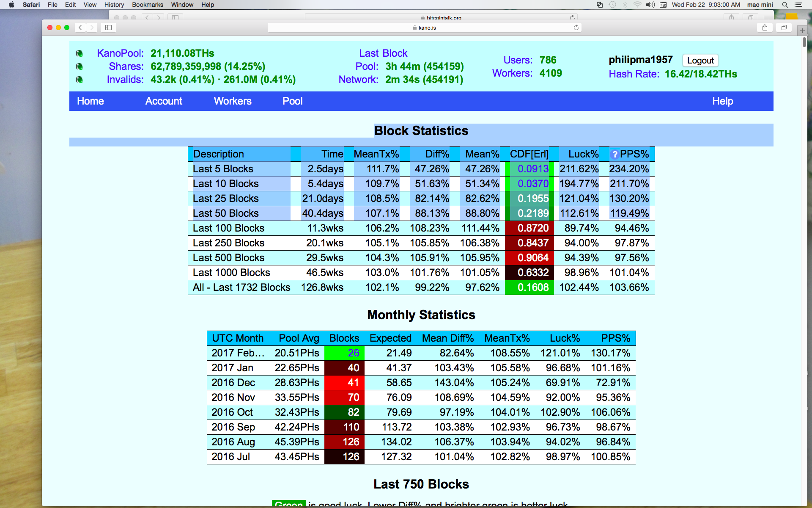
Task: Open the View menu
Action: point(90,5)
